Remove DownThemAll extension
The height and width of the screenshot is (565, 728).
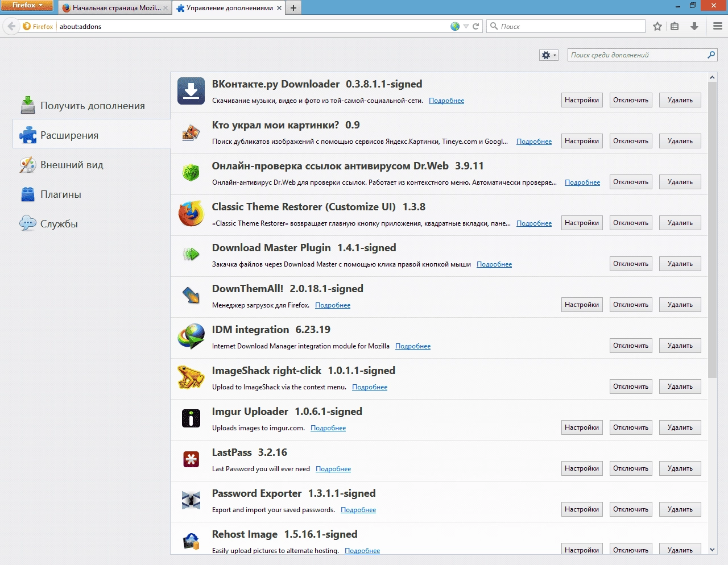680,305
